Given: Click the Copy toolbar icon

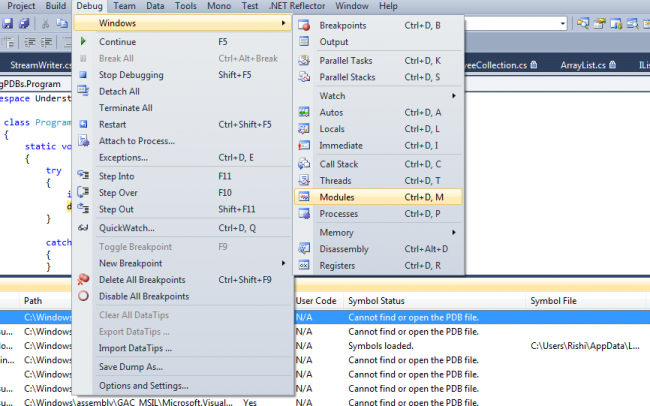Looking at the screenshot, I should pyautogui.click(x=62, y=23).
